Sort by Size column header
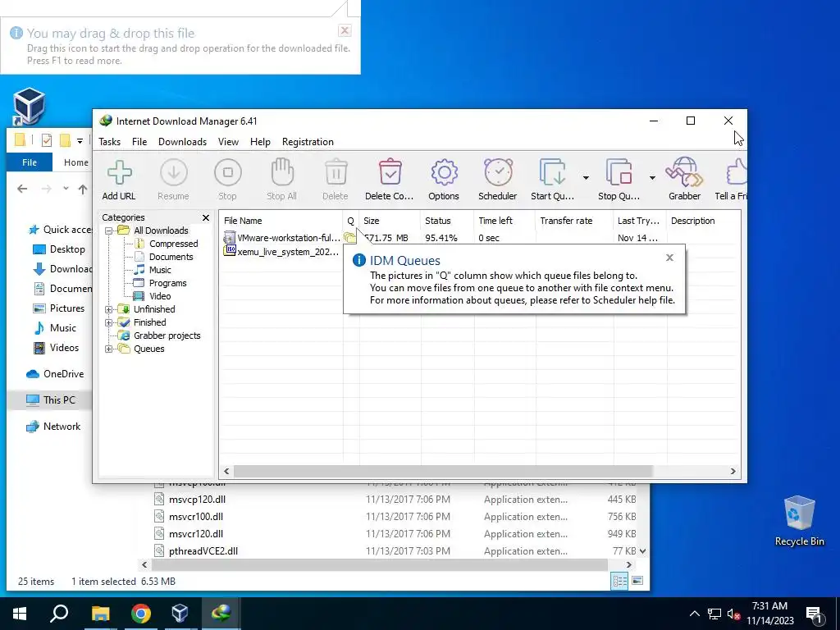 click(390, 221)
